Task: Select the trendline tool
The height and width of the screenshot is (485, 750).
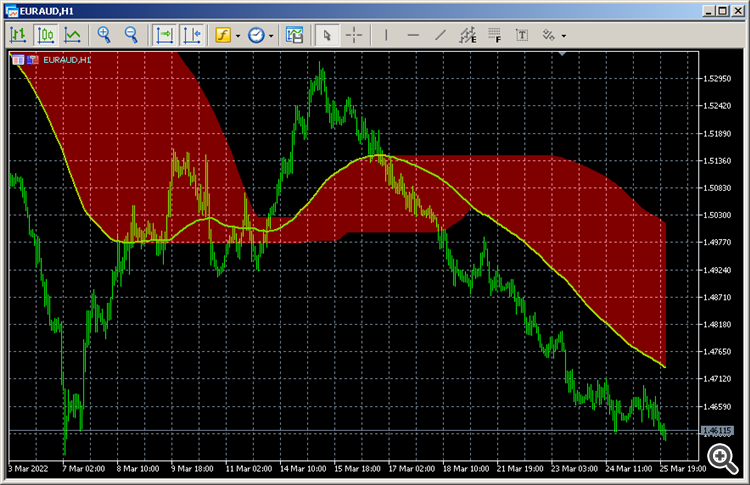Action: pos(441,35)
